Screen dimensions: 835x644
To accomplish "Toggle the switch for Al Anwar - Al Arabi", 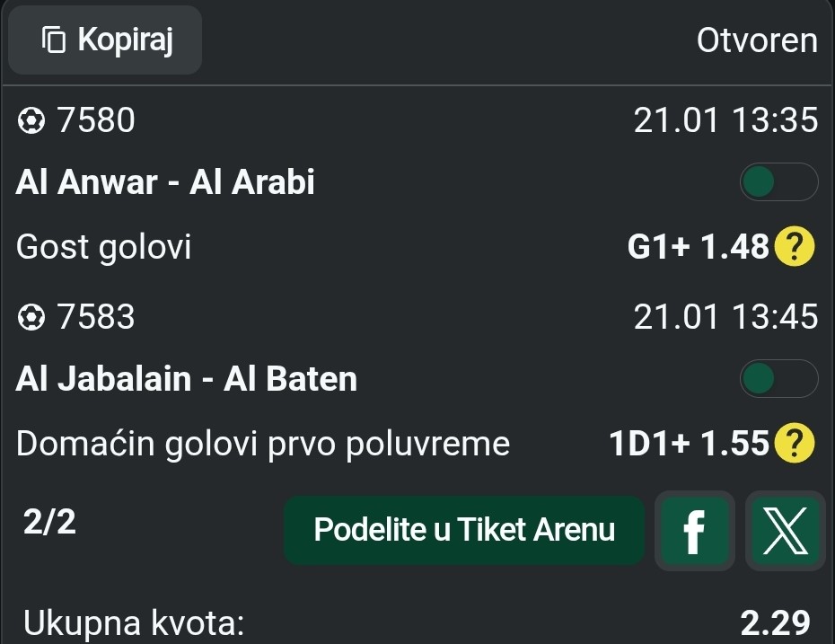I will [778, 182].
